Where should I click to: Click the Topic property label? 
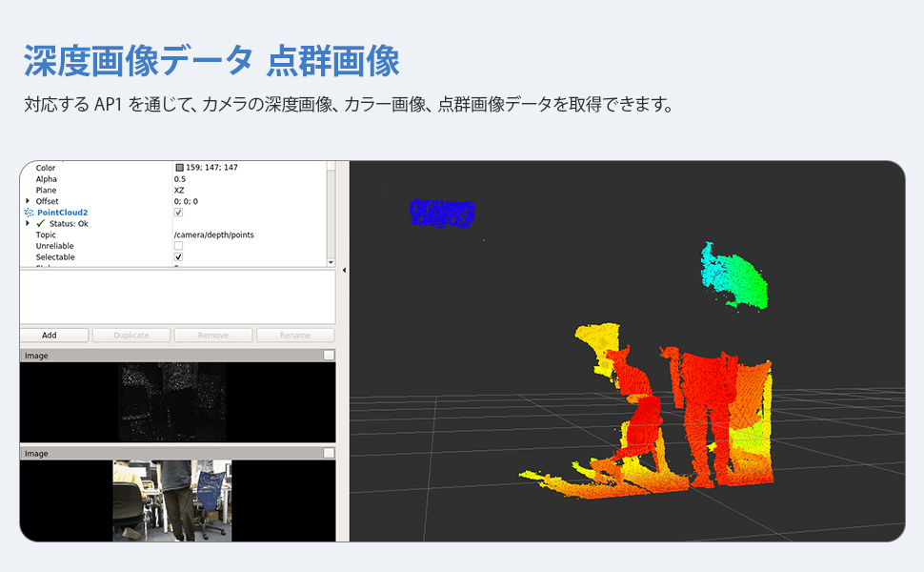pyautogui.click(x=46, y=235)
